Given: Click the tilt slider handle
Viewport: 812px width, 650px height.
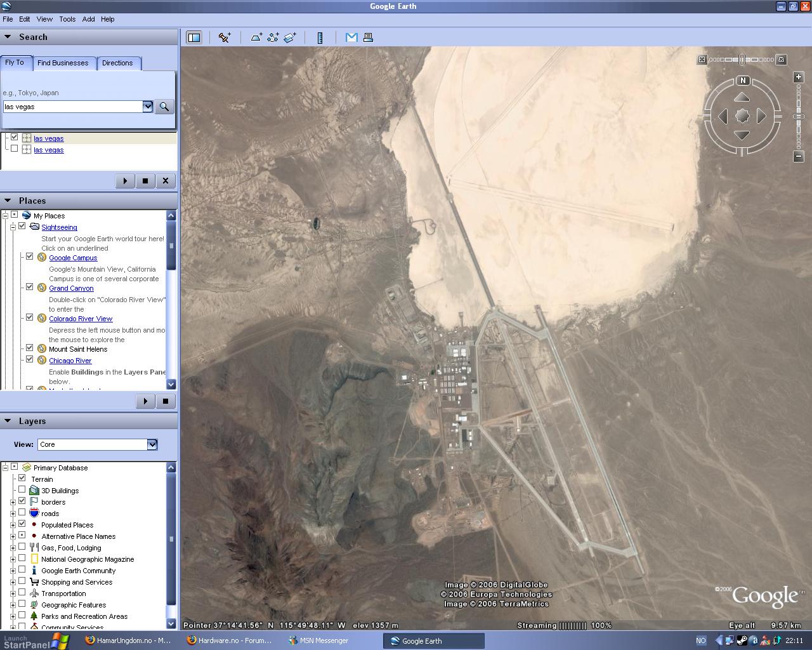Looking at the screenshot, I should point(742,60).
